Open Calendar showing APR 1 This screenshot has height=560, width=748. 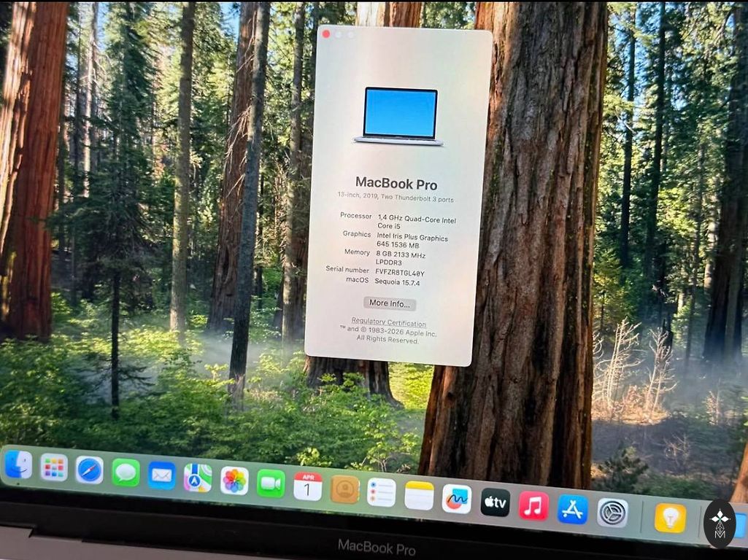click(x=308, y=486)
